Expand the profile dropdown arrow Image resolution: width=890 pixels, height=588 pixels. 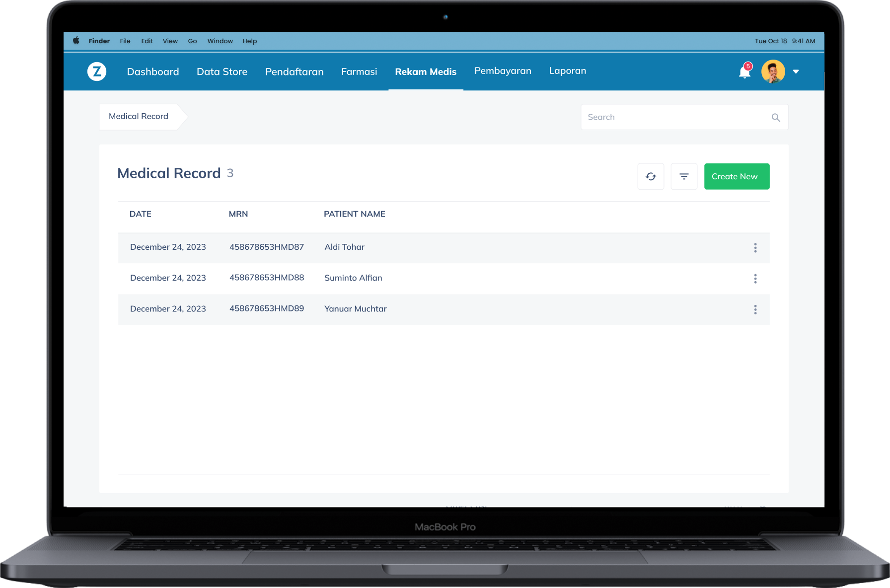pos(796,72)
